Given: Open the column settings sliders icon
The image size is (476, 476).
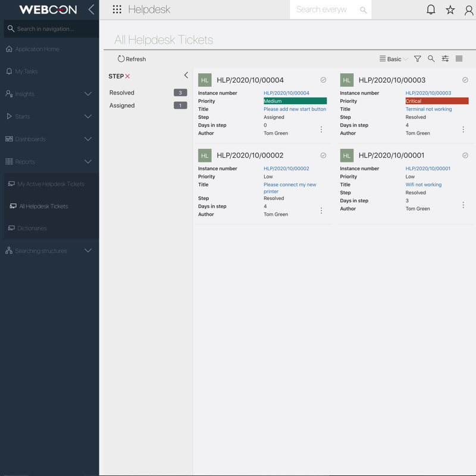Looking at the screenshot, I should click(x=445, y=59).
